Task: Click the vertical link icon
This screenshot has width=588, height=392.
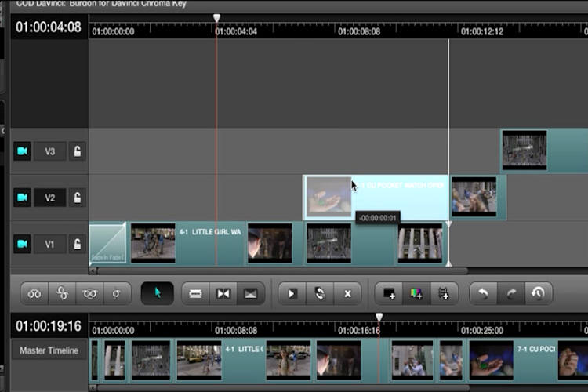Action: point(62,293)
